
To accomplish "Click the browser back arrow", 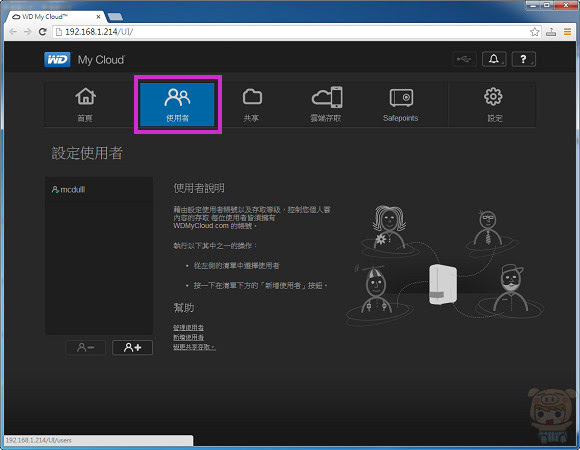I will [x=13, y=32].
